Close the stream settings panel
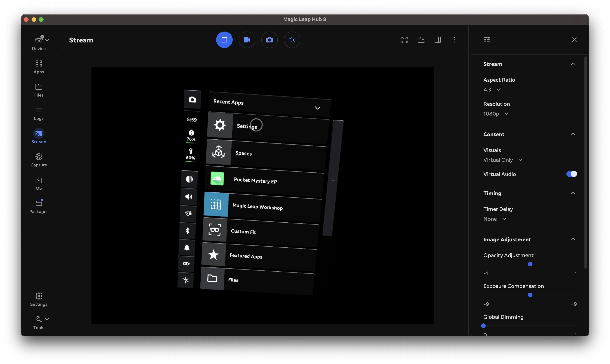This screenshot has width=610, height=364. (x=574, y=40)
